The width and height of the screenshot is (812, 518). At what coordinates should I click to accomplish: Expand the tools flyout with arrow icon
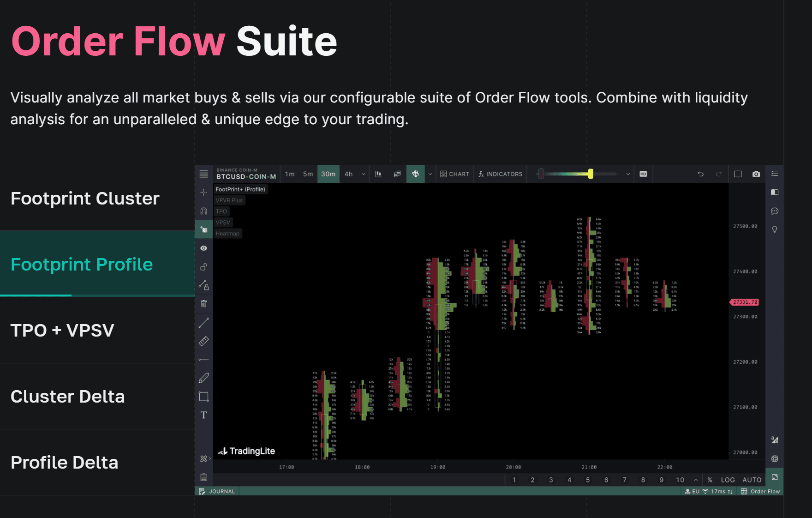(x=205, y=458)
